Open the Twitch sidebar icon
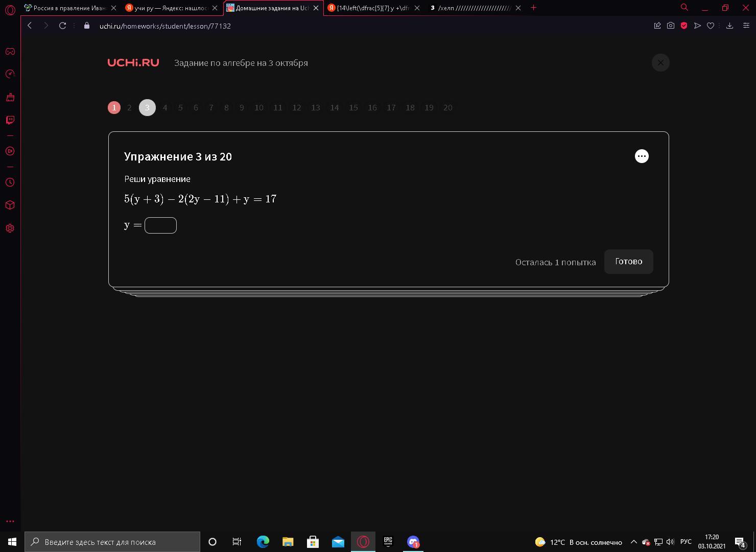 pos(10,120)
